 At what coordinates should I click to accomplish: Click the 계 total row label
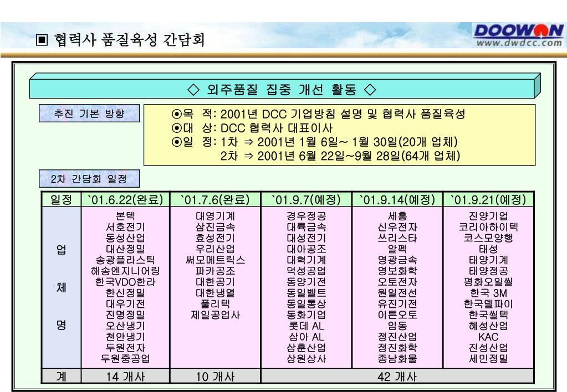tap(61, 376)
